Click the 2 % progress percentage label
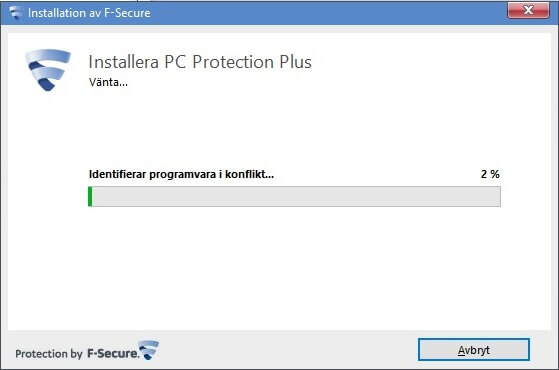Viewport: 559px width, 370px height. point(490,174)
